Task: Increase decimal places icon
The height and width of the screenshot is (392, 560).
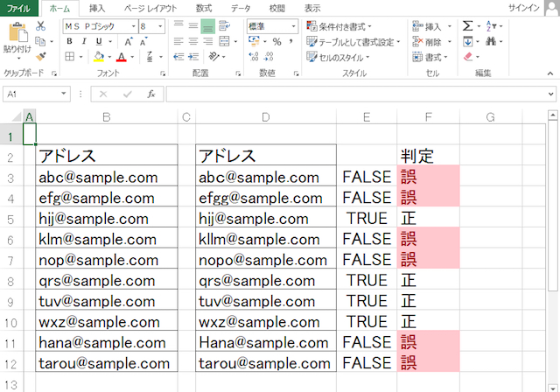Action: pyautogui.click(x=254, y=56)
